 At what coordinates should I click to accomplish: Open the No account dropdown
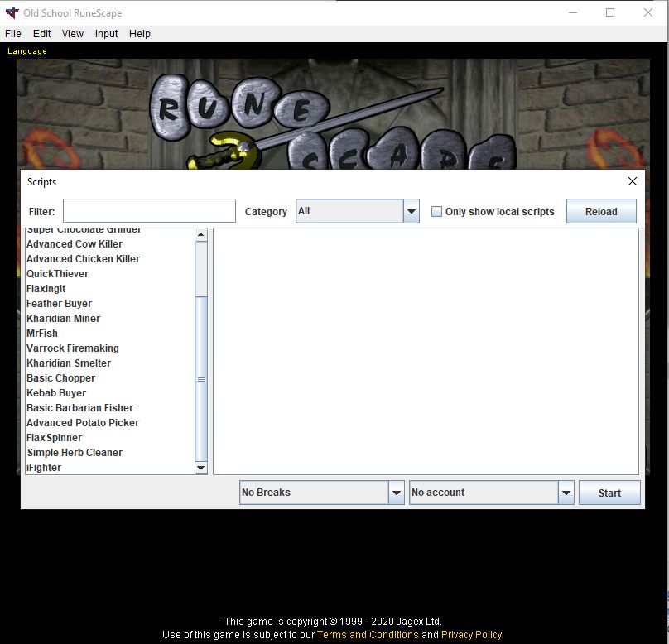coord(566,492)
